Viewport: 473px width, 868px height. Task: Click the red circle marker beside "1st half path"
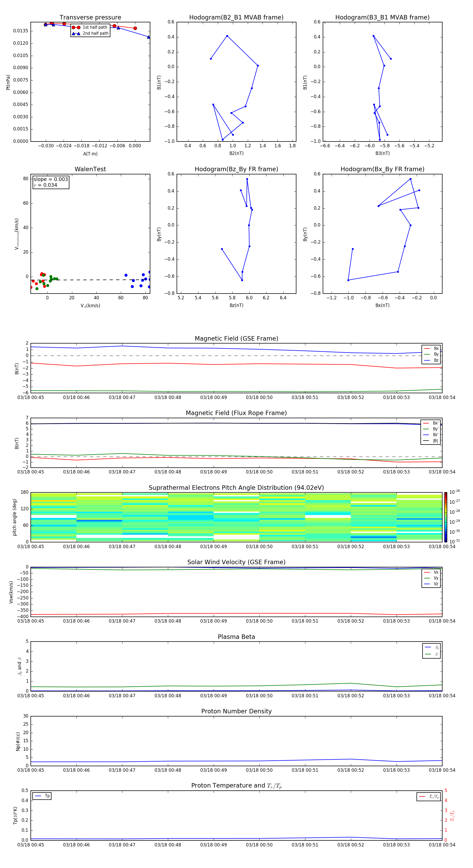(x=76, y=27)
